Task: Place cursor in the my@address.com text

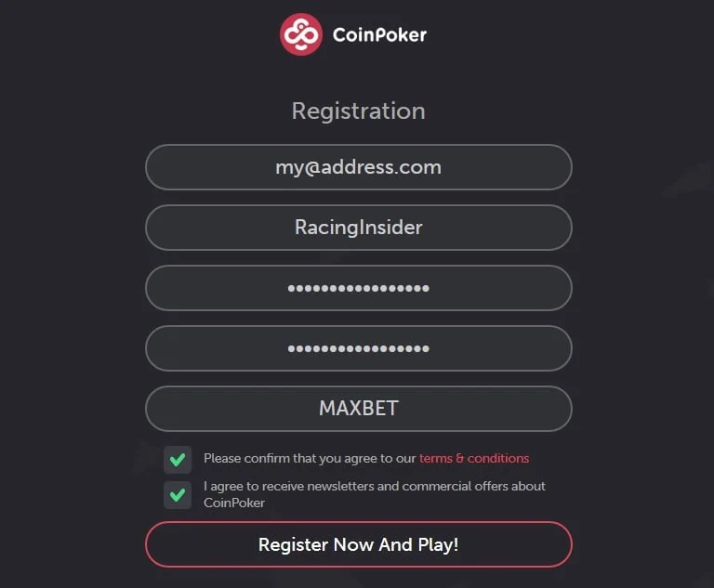Action: coord(358,167)
